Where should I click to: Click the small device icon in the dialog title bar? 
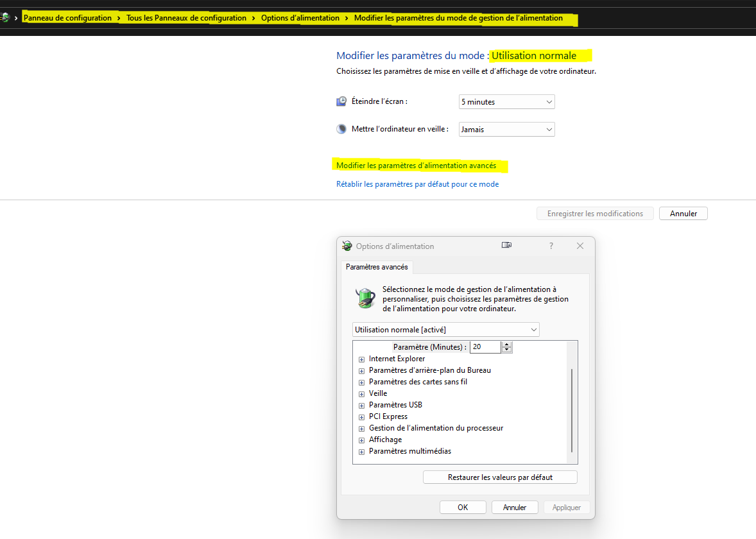(x=506, y=246)
